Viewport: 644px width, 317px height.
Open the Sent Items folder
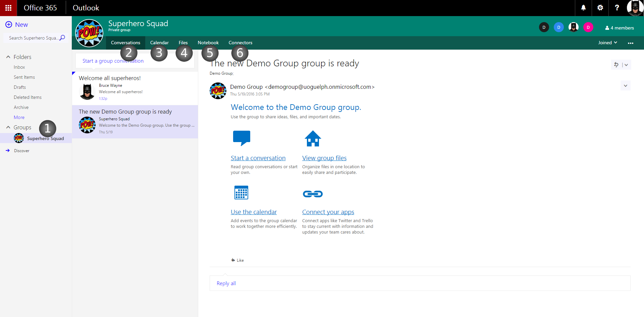(x=24, y=77)
